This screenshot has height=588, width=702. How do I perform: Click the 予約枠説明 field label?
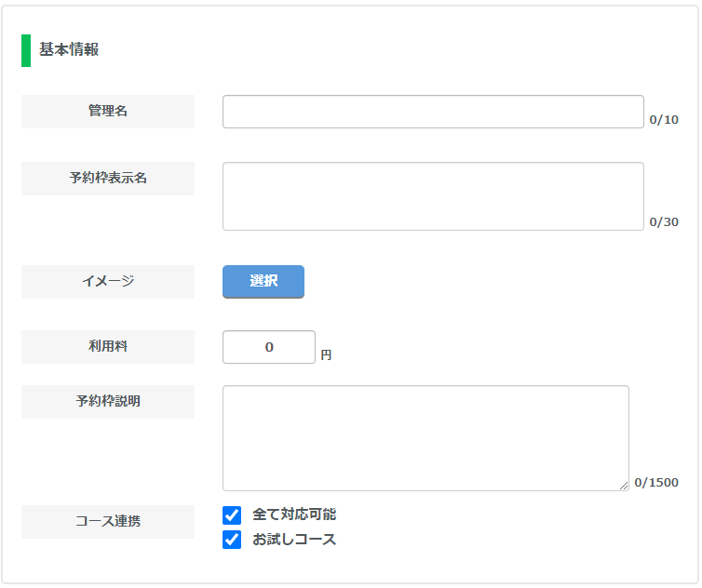tap(108, 402)
